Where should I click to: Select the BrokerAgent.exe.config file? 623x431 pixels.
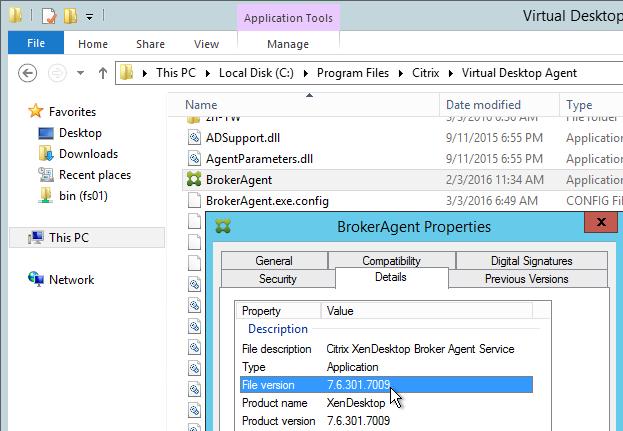(x=267, y=201)
